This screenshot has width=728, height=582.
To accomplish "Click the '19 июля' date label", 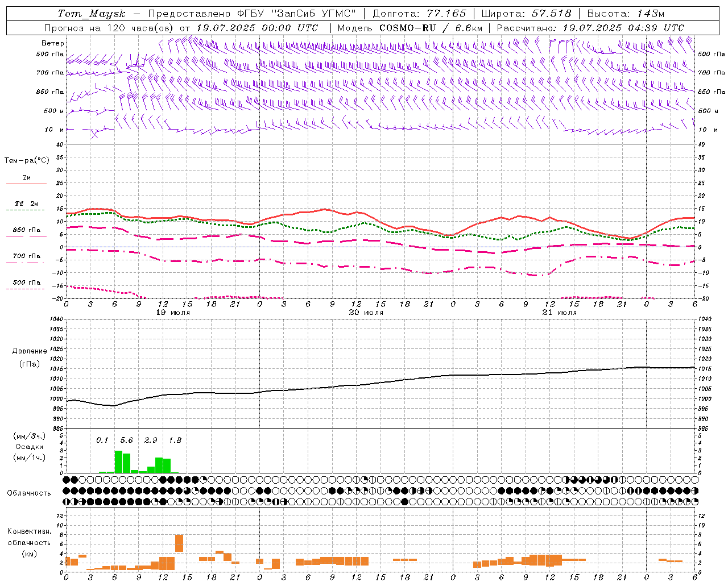I will point(173,313).
